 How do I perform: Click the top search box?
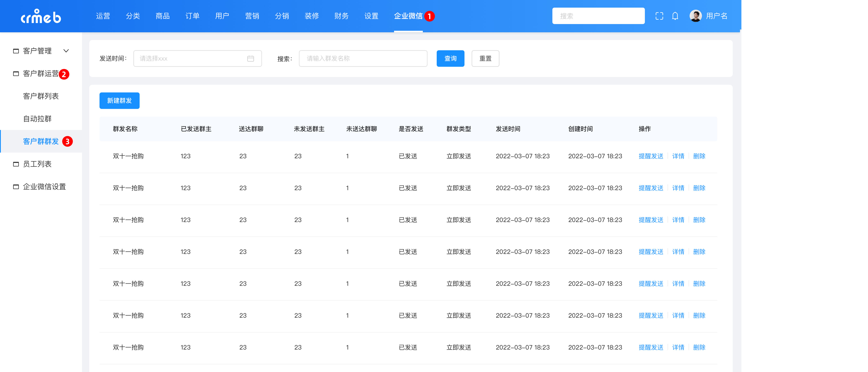click(598, 16)
